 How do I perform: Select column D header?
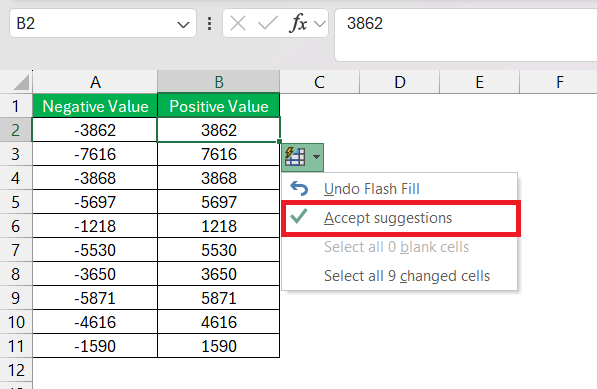[x=399, y=82]
